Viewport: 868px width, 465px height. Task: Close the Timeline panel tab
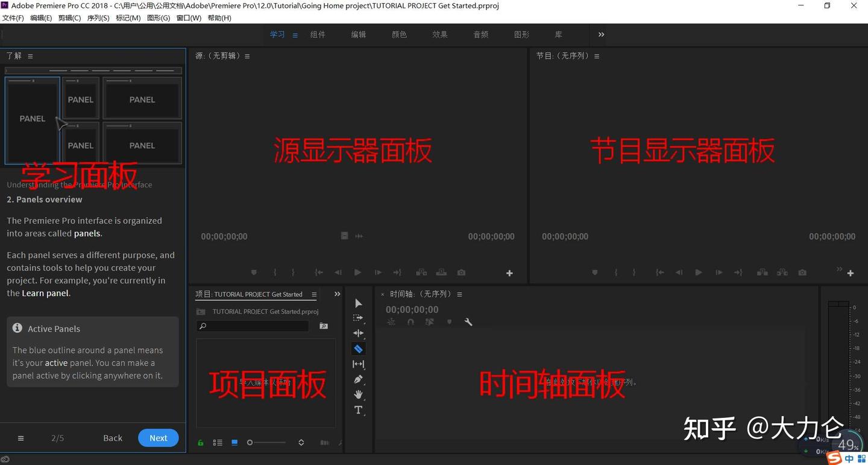click(383, 294)
